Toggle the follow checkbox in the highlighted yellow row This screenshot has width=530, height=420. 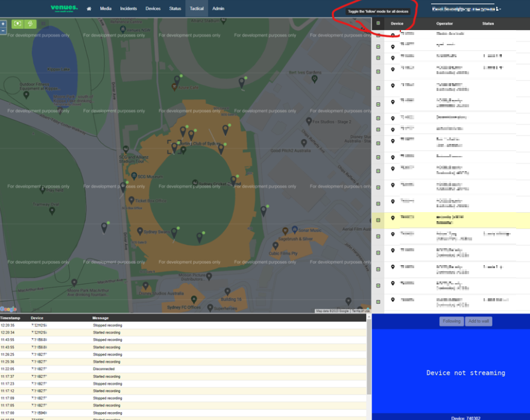378,220
